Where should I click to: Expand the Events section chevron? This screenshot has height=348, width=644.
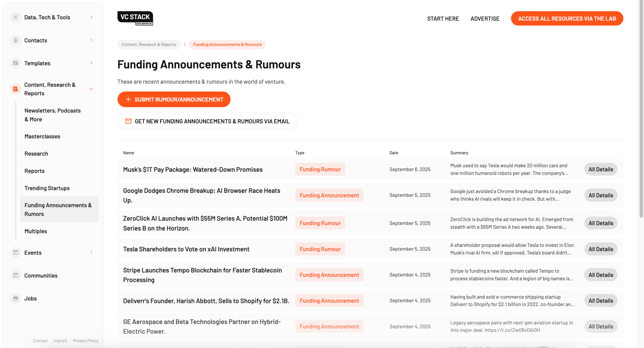[x=91, y=252]
